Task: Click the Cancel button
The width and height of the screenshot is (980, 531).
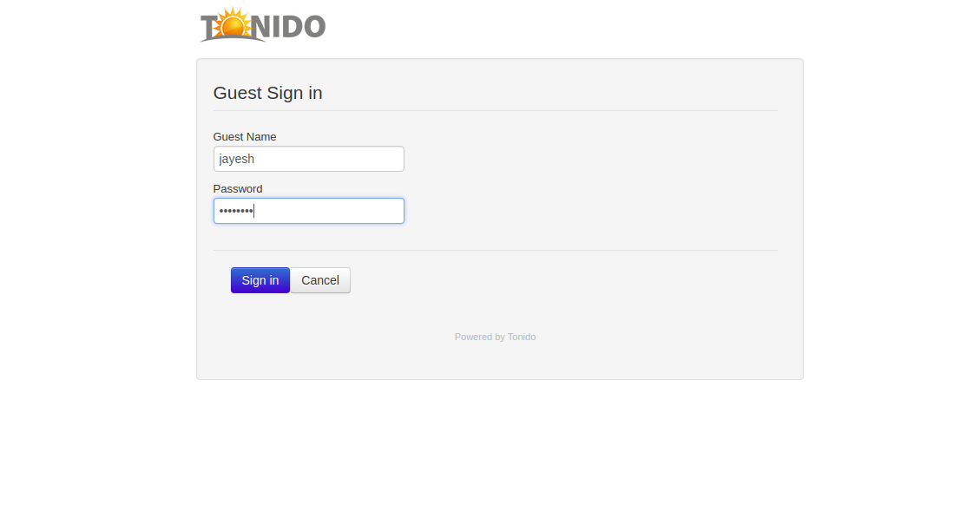Action: pos(320,280)
